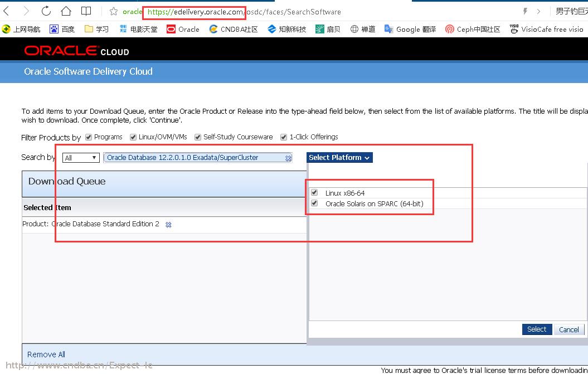Collapse the Select Platform dropdown
Viewport: 588px width, 374px height.
(x=339, y=158)
